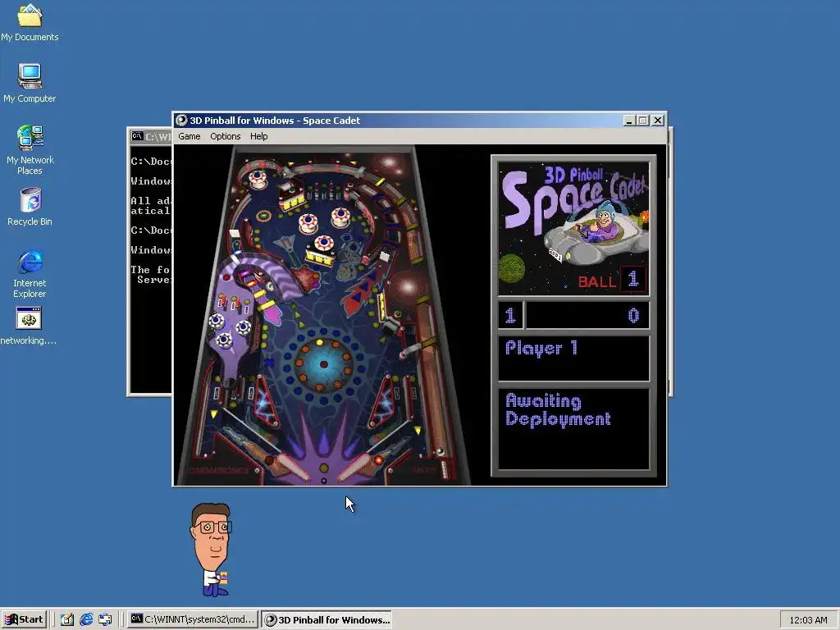Screen dimensions: 840x630
Task: Click the 3D Pinball title bar ball icon
Action: point(181,120)
